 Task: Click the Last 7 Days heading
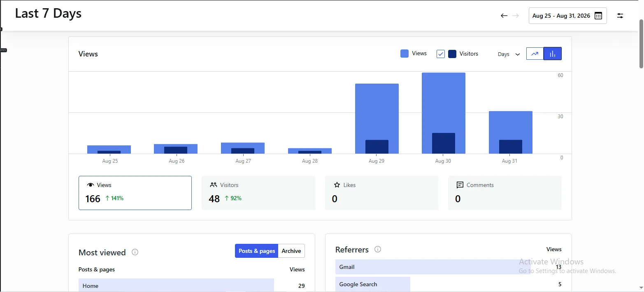coord(48,14)
